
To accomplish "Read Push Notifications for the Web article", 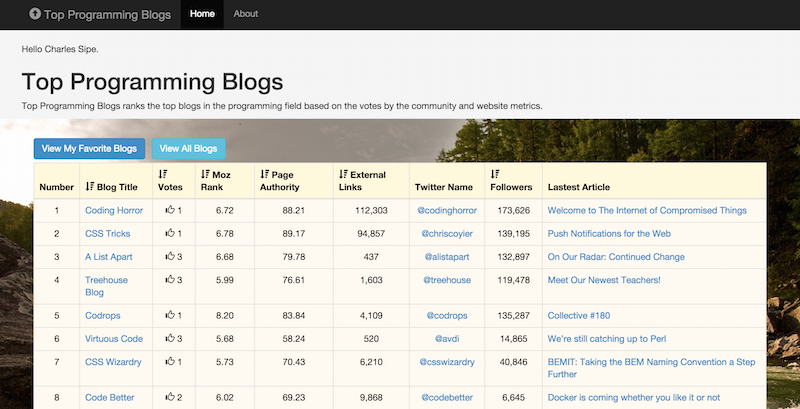I will pyautogui.click(x=609, y=234).
